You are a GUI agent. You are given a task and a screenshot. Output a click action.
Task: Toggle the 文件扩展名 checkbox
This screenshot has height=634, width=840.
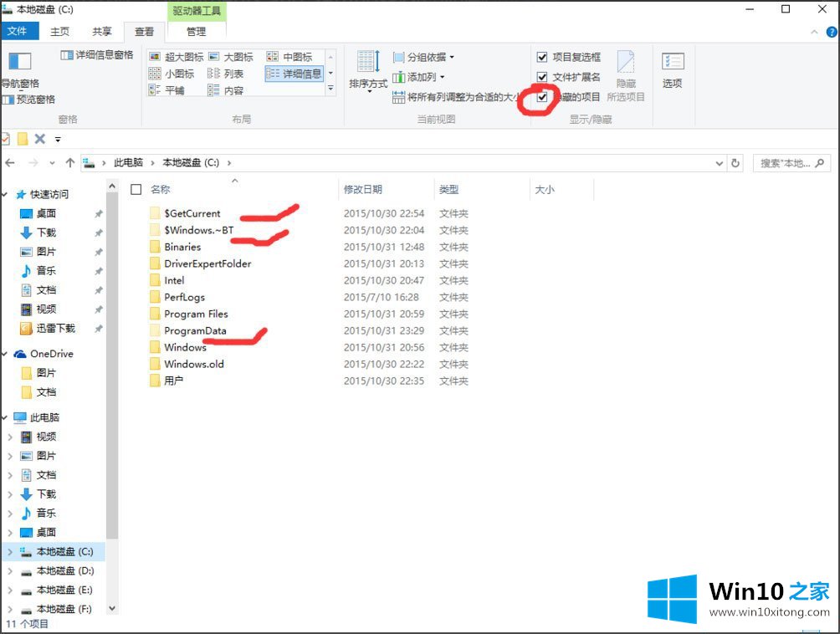[x=542, y=77]
